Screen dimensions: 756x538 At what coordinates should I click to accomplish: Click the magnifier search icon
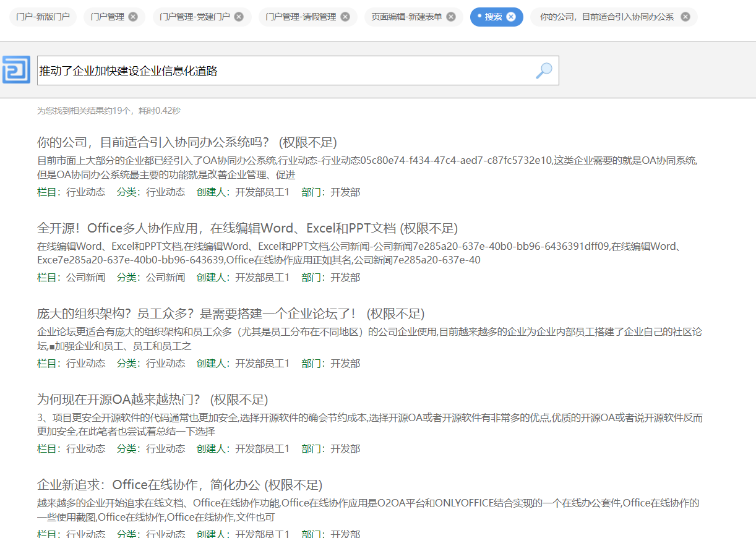point(543,70)
